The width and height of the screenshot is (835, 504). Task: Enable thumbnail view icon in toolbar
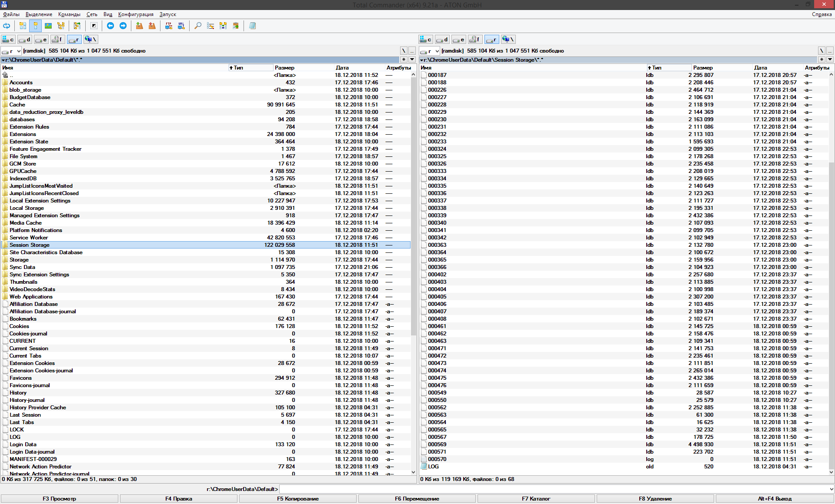coord(48,26)
